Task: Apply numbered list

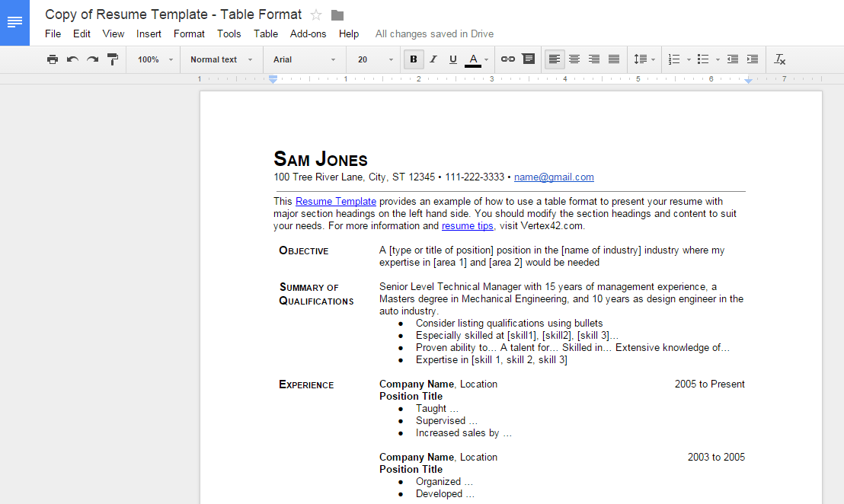Action: (x=674, y=59)
